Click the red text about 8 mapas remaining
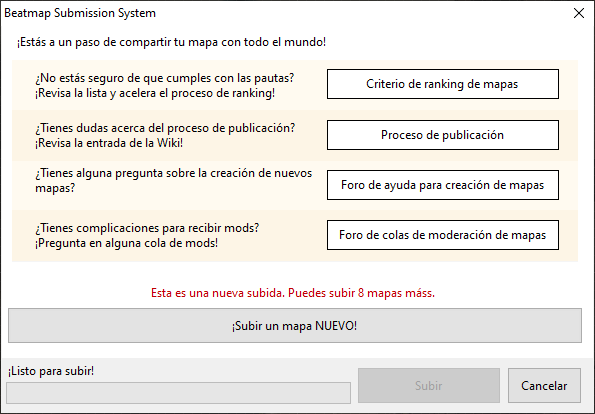 tap(293, 293)
